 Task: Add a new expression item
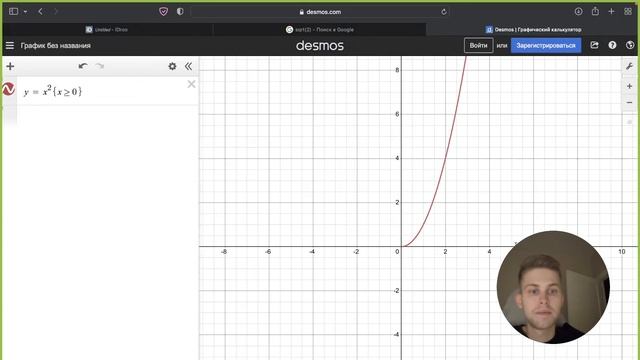(x=10, y=66)
